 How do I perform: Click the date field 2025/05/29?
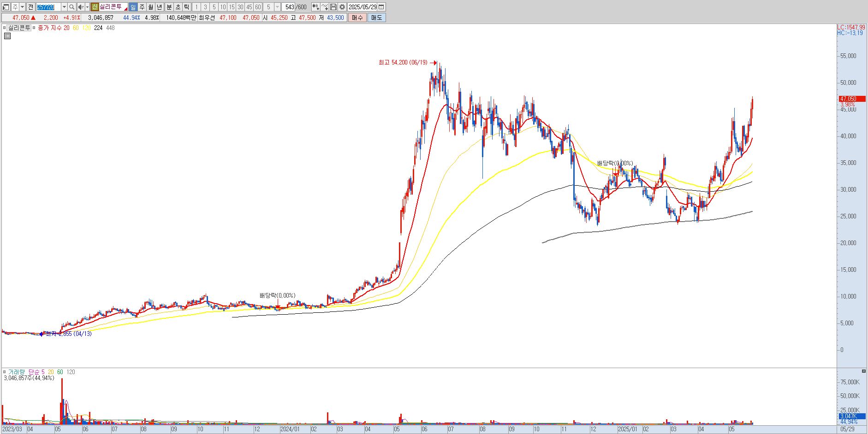click(x=363, y=7)
